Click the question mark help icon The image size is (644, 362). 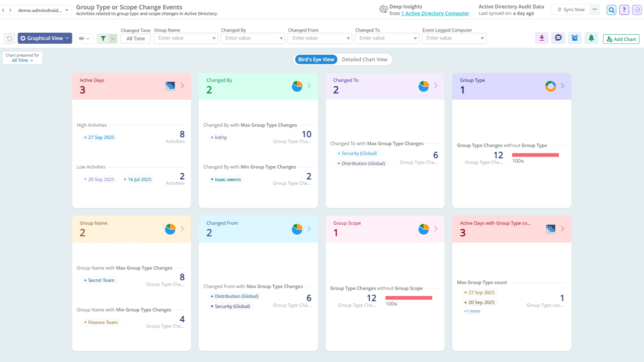click(624, 10)
